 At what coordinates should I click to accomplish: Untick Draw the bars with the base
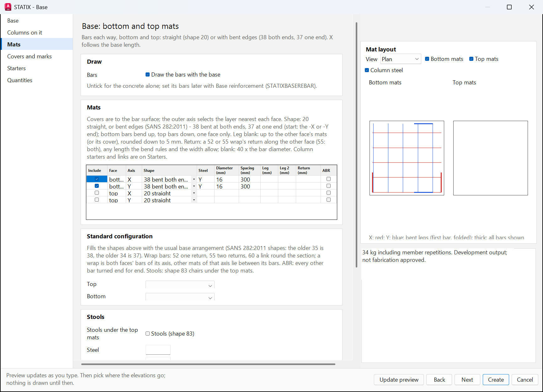[147, 75]
